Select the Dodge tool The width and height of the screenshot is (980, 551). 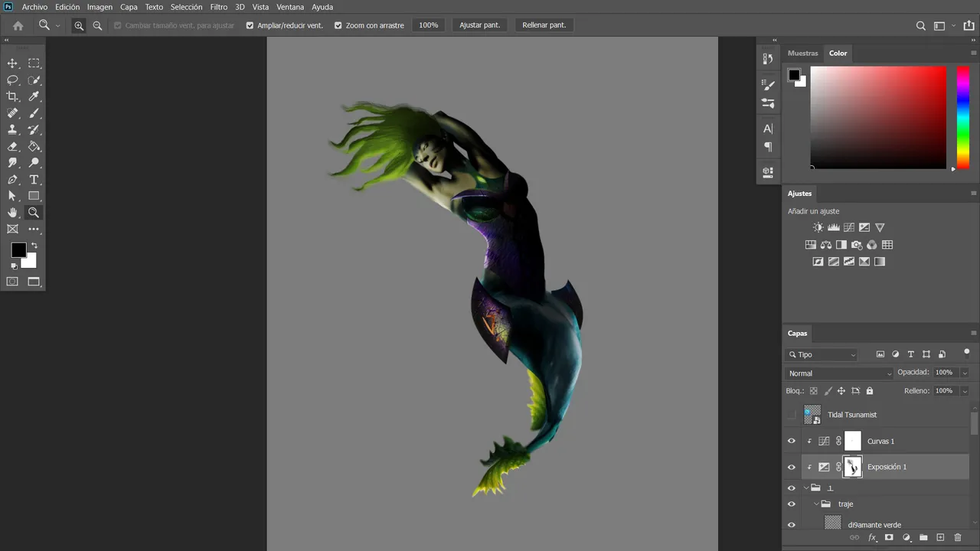tap(34, 163)
